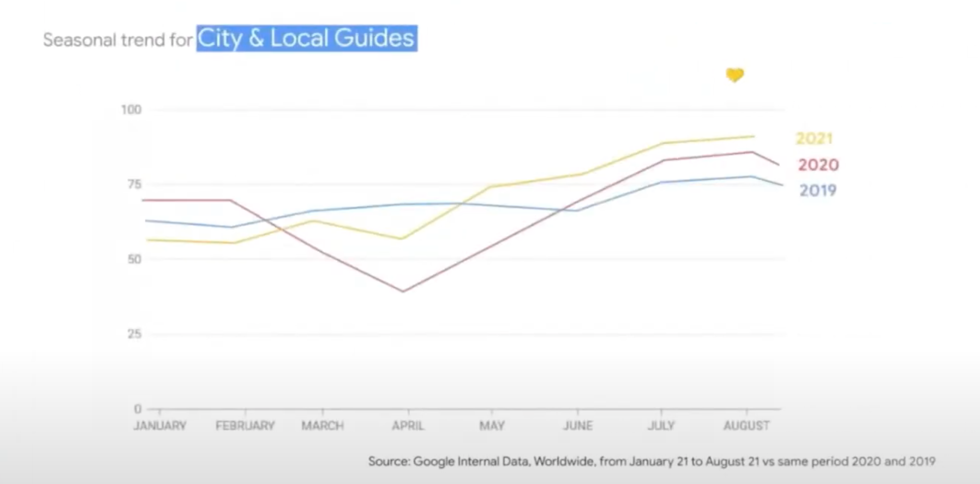Click the MARCH axis label
The width and height of the screenshot is (980, 484).
(323, 426)
